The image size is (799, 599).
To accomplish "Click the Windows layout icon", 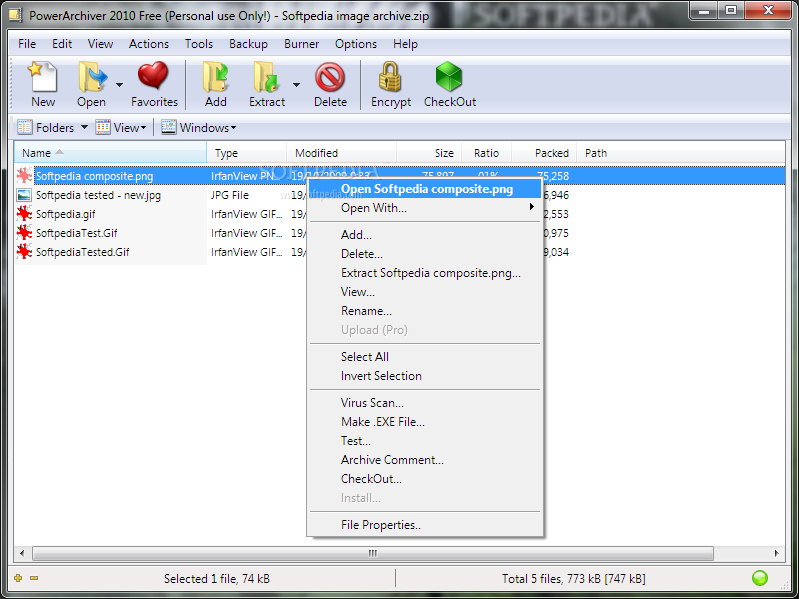I will 169,127.
